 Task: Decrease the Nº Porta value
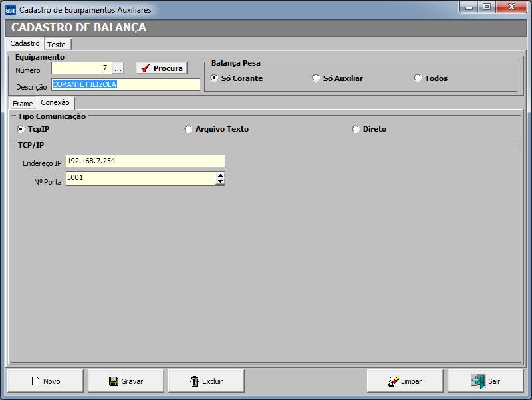(221, 182)
